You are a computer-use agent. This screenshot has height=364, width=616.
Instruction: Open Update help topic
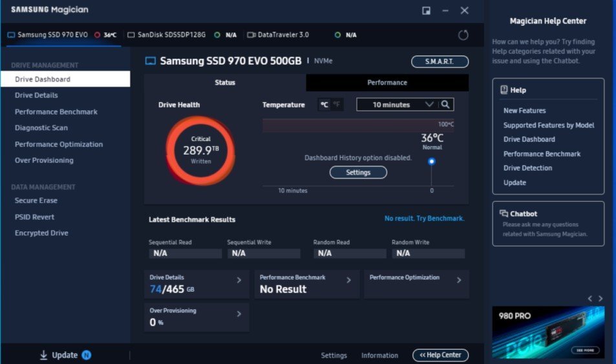pos(515,182)
